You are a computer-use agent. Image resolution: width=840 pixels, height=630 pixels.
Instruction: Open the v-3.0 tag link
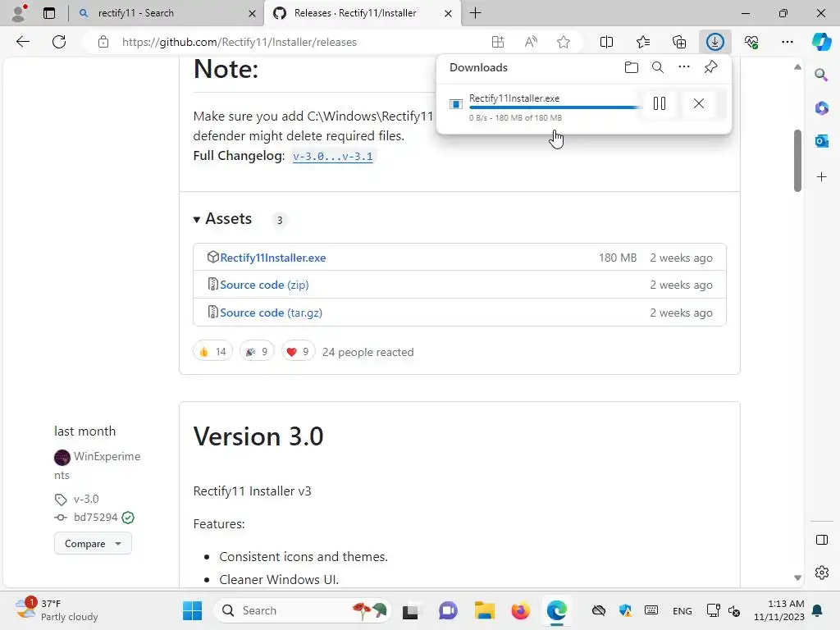pyautogui.click(x=86, y=499)
